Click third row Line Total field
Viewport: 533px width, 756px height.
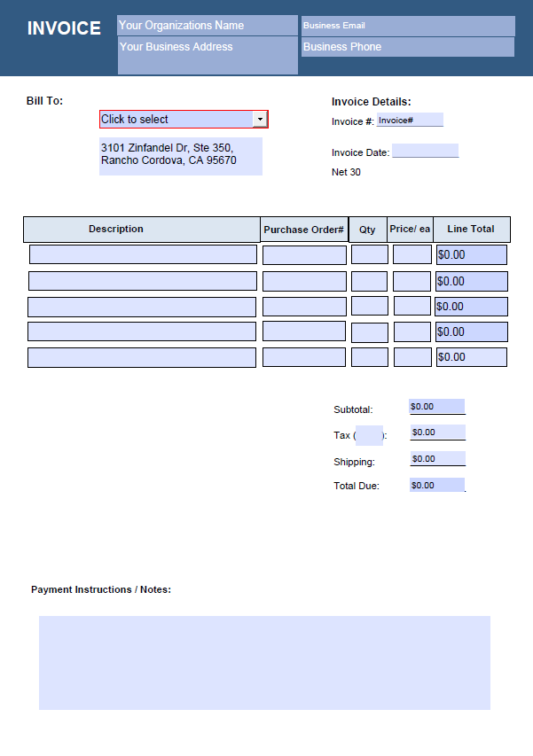click(471, 307)
